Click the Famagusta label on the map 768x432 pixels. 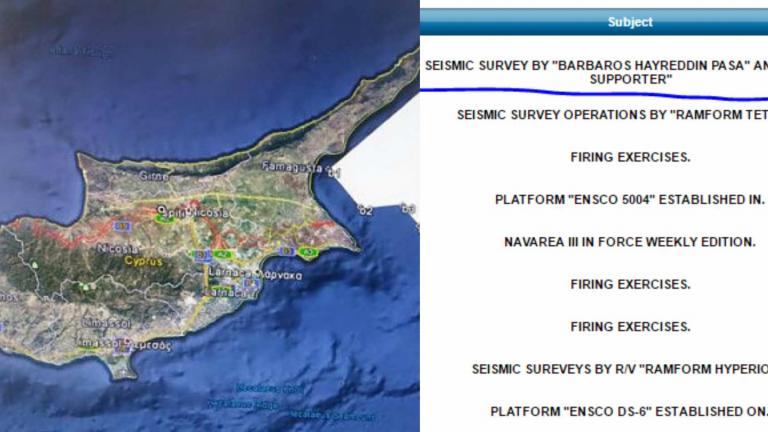tap(292, 167)
